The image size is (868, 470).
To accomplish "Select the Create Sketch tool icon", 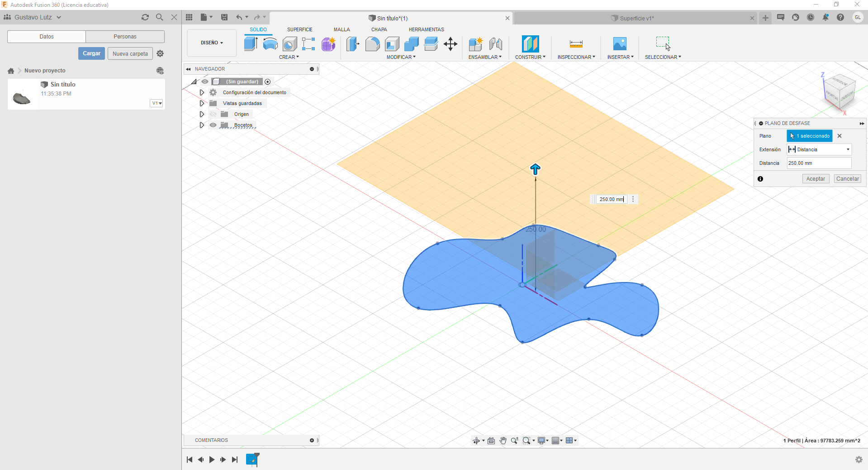I will point(308,44).
